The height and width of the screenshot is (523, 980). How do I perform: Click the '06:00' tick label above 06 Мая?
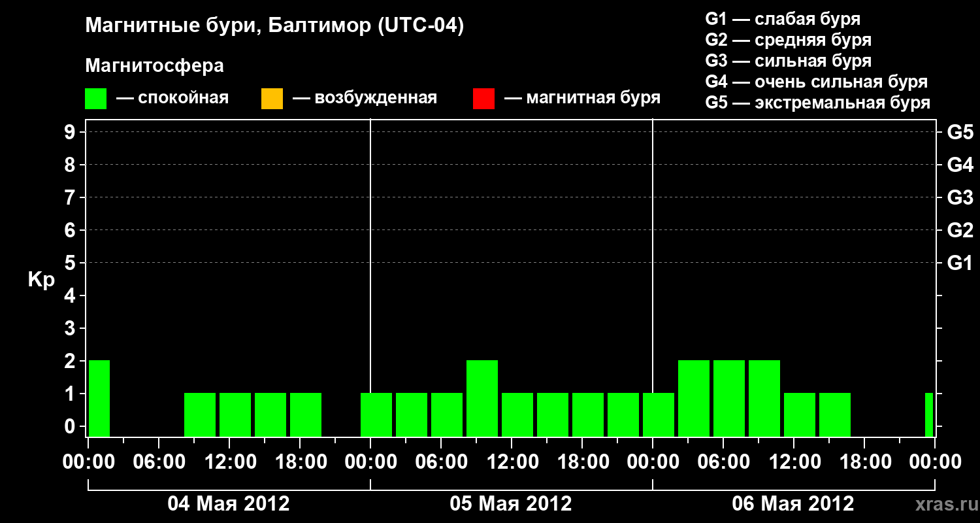[x=724, y=462]
